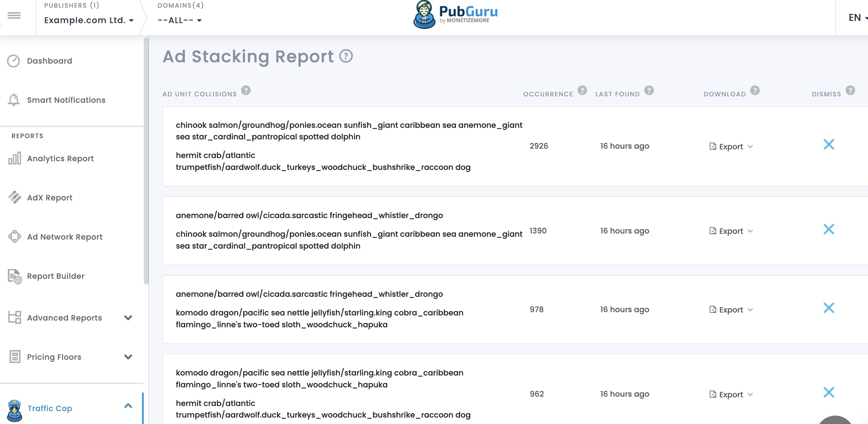The width and height of the screenshot is (868, 424).
Task: Open the domains --ALL-- dropdown
Action: 179,20
